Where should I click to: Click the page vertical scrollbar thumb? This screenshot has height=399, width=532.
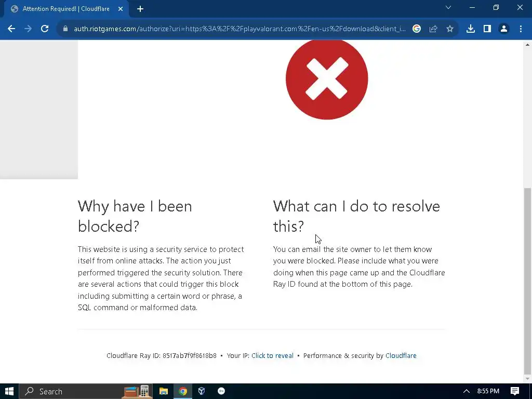[x=528, y=280]
